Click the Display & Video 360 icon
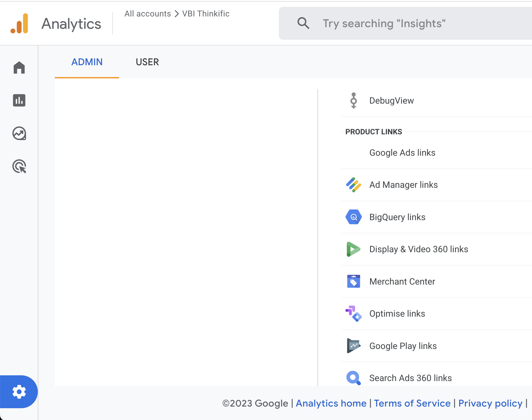Image resolution: width=532 pixels, height=420 pixels. click(x=354, y=249)
